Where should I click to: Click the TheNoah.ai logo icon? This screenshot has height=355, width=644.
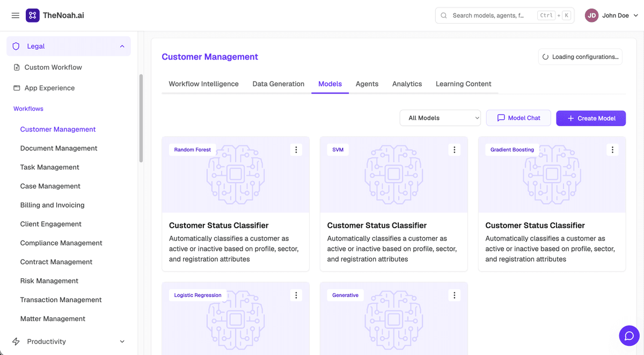[32, 16]
